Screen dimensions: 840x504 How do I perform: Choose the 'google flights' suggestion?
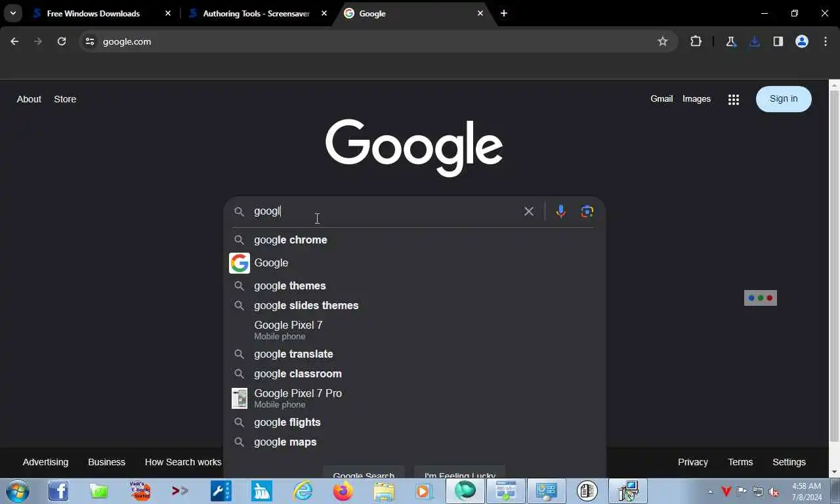(414, 422)
